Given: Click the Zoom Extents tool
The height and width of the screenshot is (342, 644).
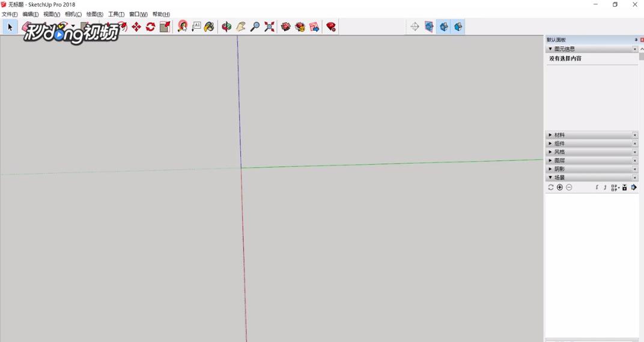Looking at the screenshot, I should [x=269, y=27].
